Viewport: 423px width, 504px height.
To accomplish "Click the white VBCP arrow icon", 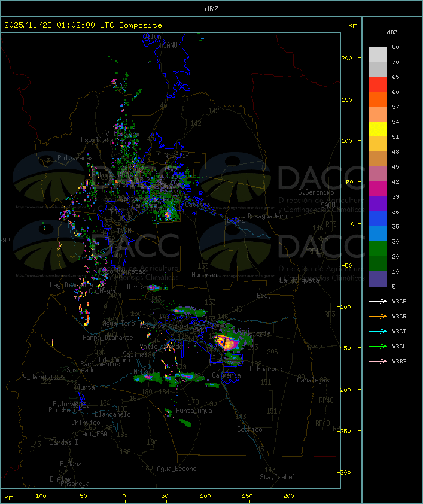I will point(378,301).
